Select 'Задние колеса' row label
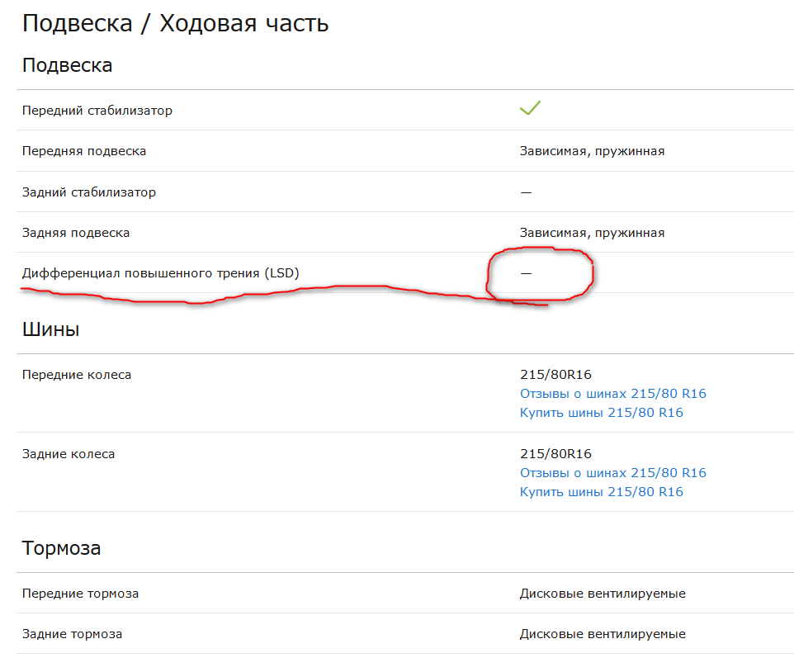 click(x=69, y=454)
